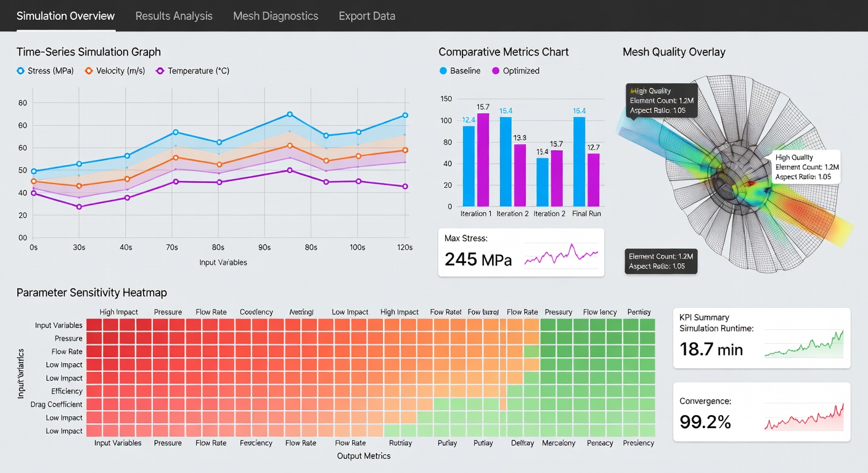The image size is (868, 473).
Task: Click the Time-Series Simulation Graph title
Action: coord(89,52)
